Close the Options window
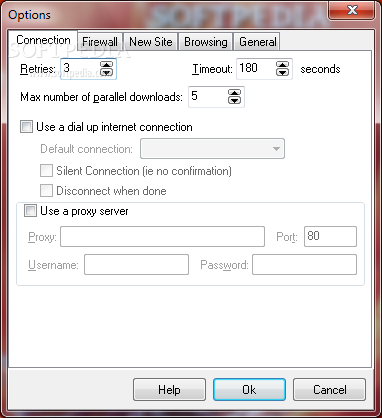The image size is (382, 418). (352, 10)
